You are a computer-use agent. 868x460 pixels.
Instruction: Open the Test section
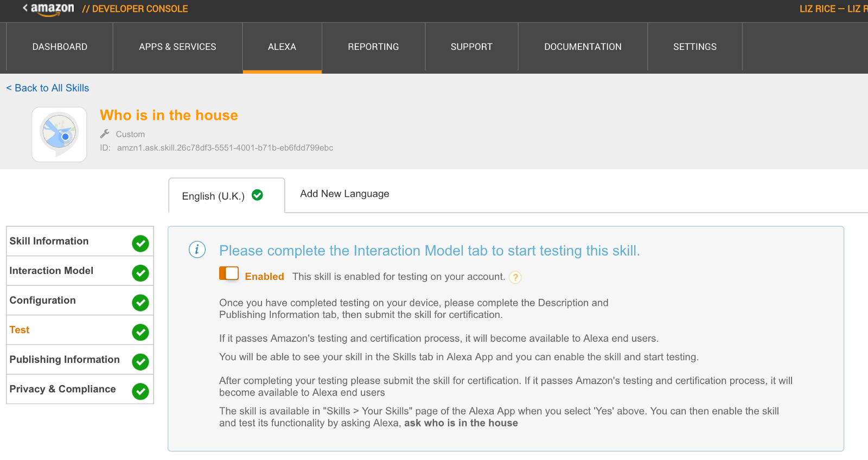(80, 330)
